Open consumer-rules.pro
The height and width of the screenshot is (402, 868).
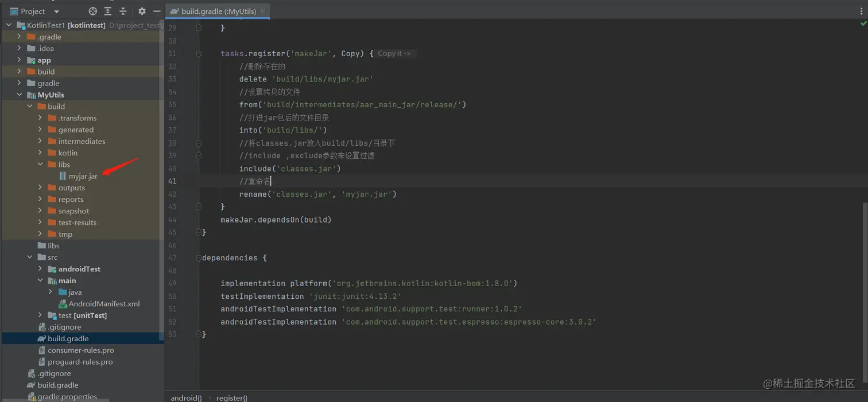(x=81, y=350)
